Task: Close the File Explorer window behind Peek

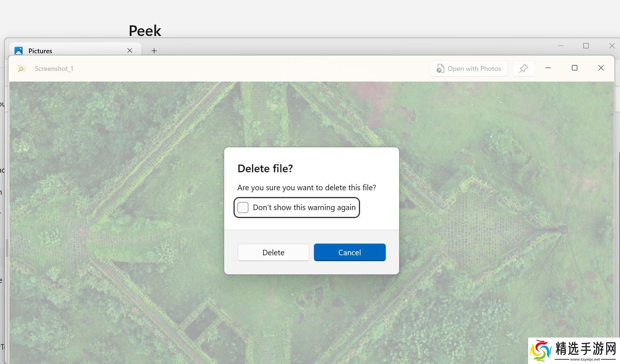Action: click(x=612, y=46)
